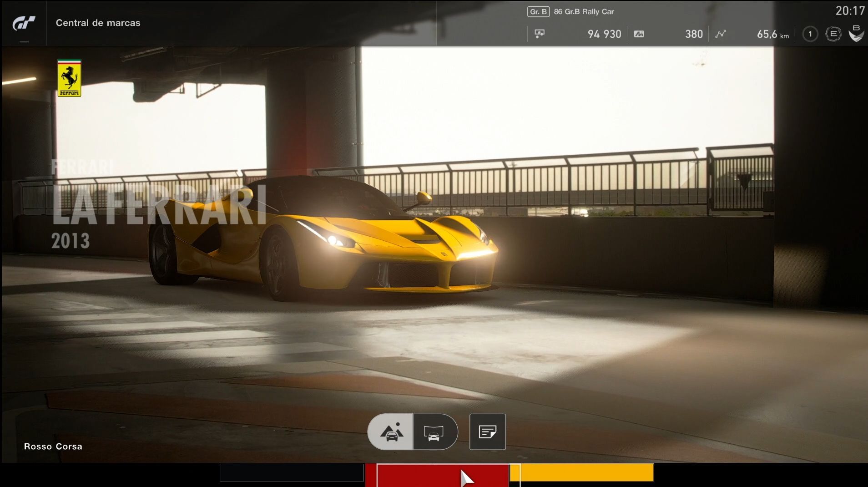This screenshot has height=487, width=868.
Task: Click the credits balance icon
Action: click(x=540, y=34)
